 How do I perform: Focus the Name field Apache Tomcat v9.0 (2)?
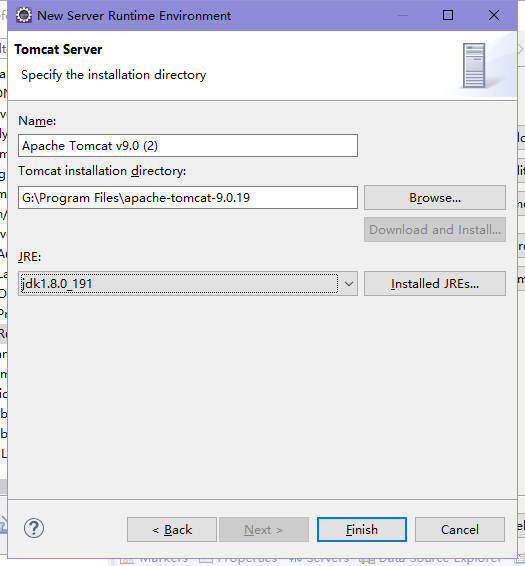pos(188,146)
